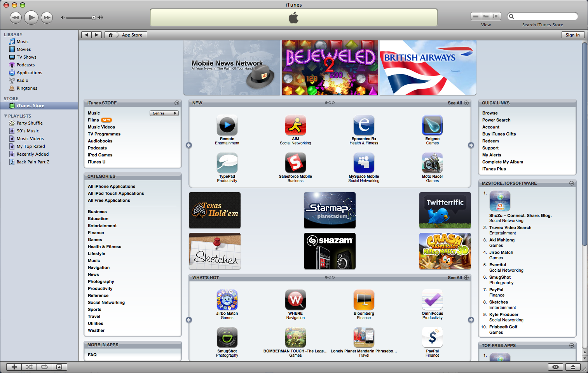Open the Games category

pyautogui.click(x=95, y=240)
